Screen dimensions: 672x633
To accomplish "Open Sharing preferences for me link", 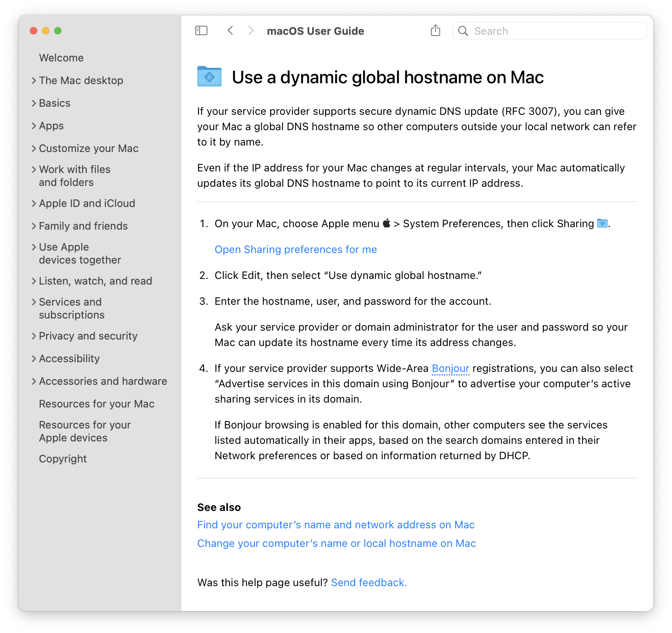I will click(x=296, y=249).
